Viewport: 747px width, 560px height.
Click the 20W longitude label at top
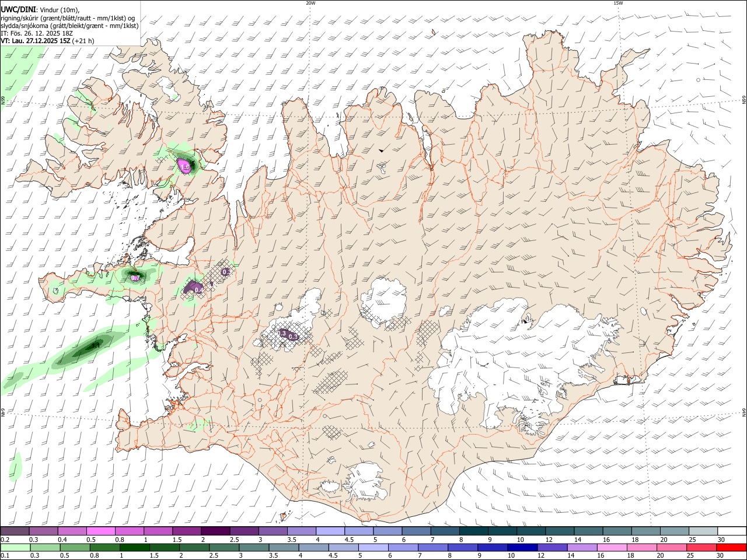[310, 3]
